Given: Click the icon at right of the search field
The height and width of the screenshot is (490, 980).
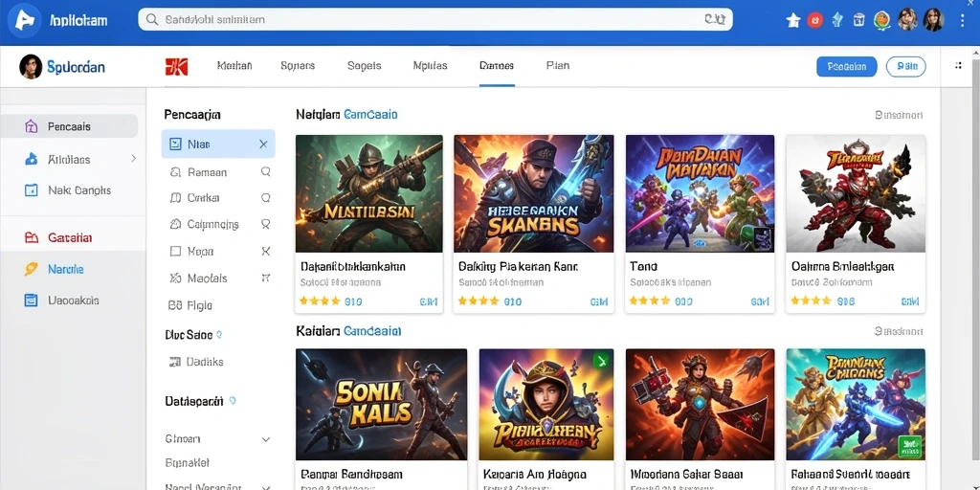Looking at the screenshot, I should 714,20.
